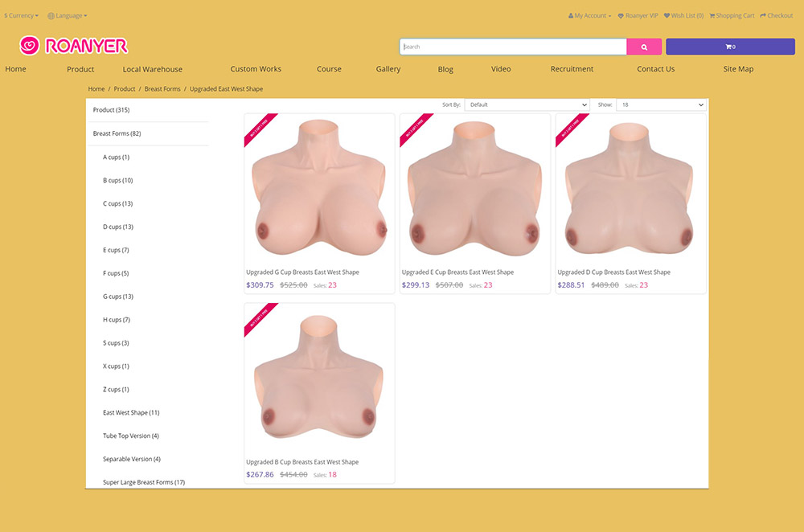Select the D cups (13) category
Viewport: 804px width, 532px height.
(x=117, y=227)
